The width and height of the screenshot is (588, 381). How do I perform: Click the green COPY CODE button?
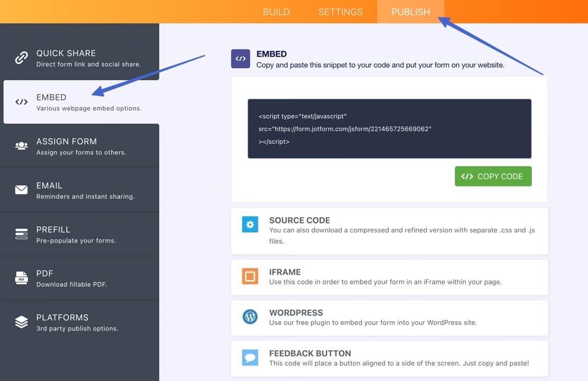click(493, 176)
